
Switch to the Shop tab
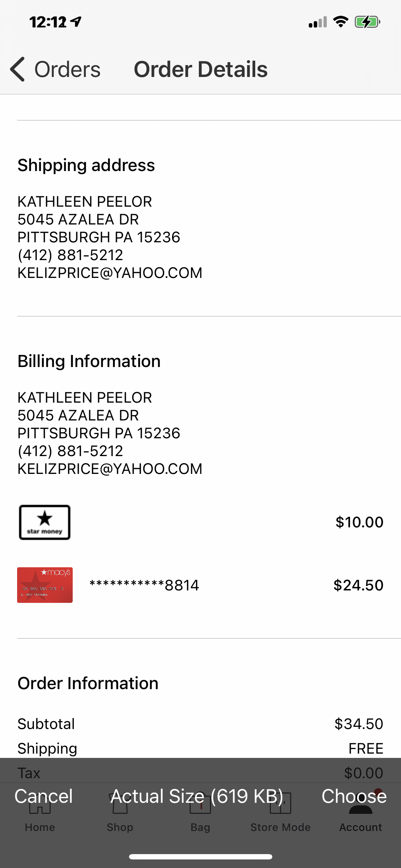click(120, 827)
